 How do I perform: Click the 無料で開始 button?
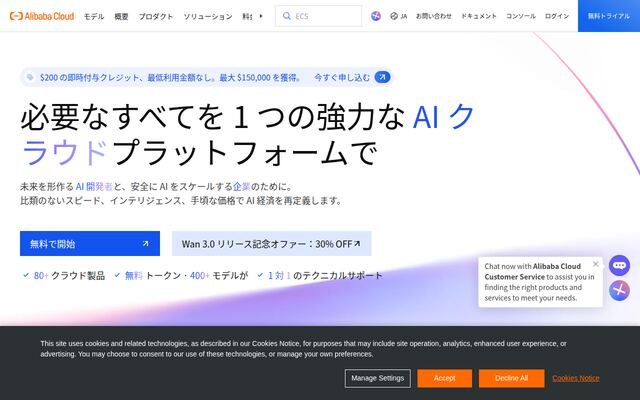(x=90, y=244)
